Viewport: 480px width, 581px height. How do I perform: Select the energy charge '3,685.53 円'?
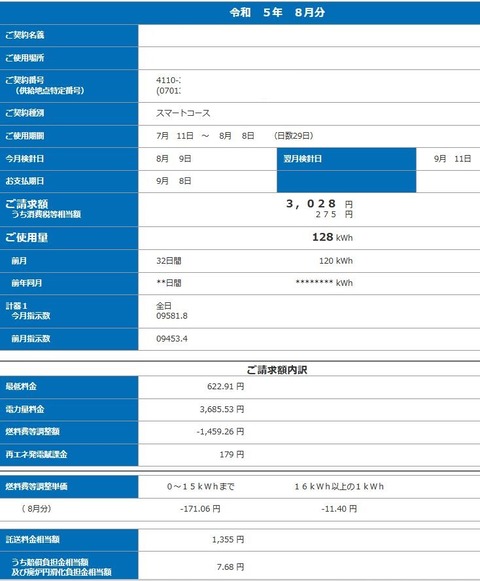click(x=222, y=409)
